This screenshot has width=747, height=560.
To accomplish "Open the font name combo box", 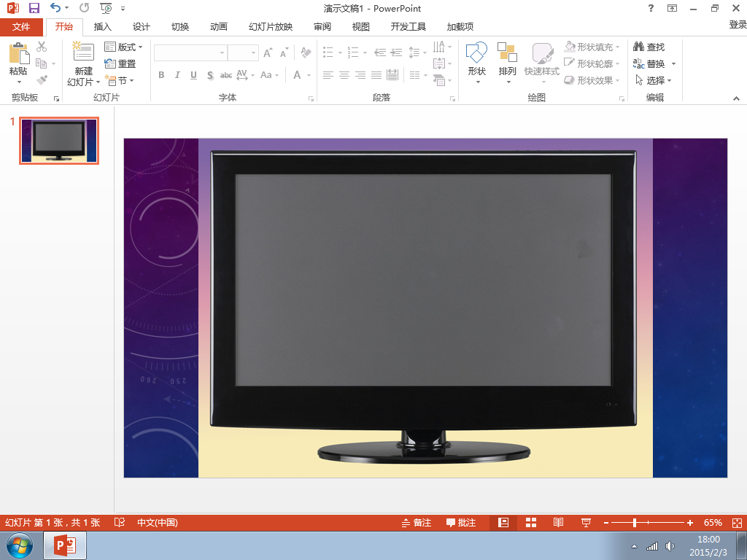I will [x=190, y=52].
